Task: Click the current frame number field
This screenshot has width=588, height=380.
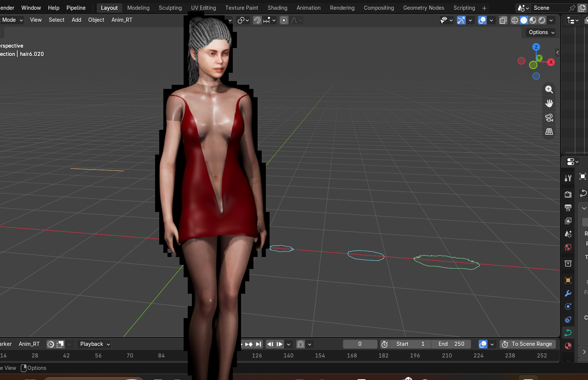Action: click(360, 344)
